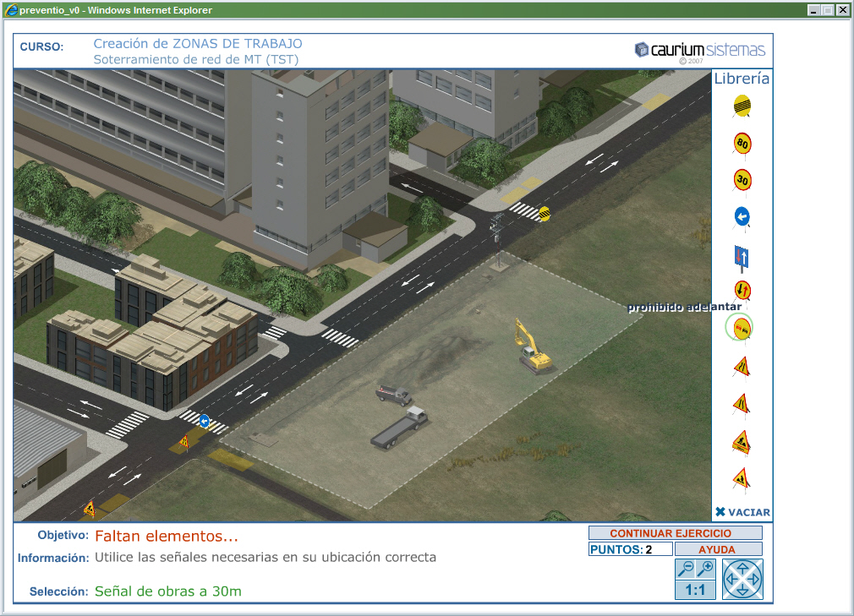Select the highlighted prohibido adelantar sign
The height and width of the screenshot is (616, 854).
click(x=739, y=328)
